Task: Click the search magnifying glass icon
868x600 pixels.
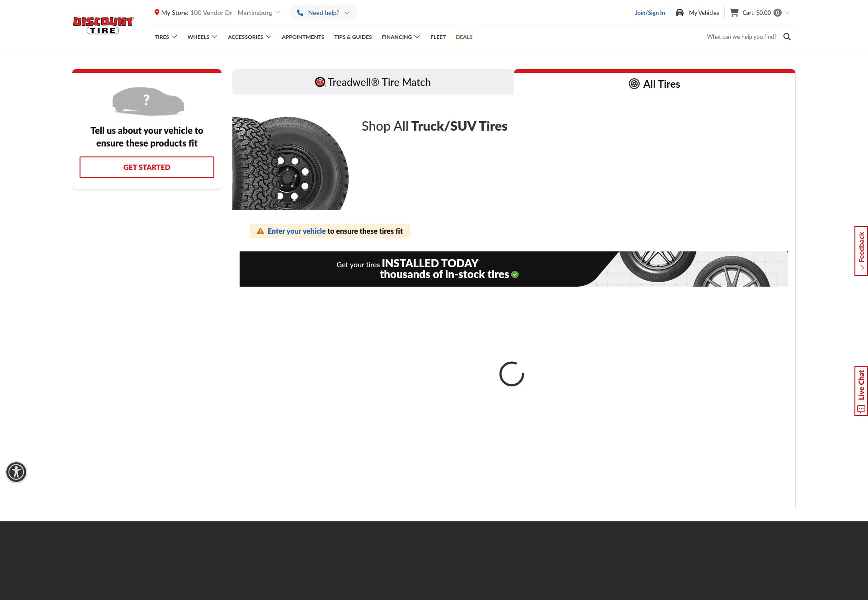Action: (x=787, y=37)
